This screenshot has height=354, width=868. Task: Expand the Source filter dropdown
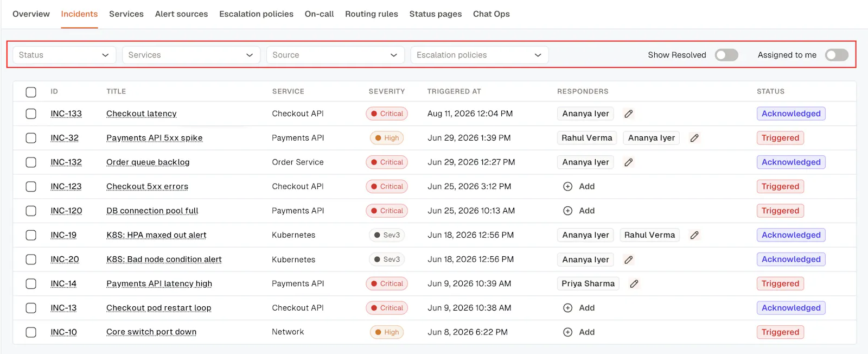(x=335, y=55)
